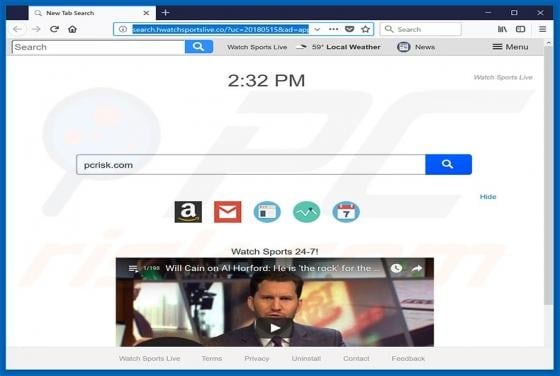Expand the address bar history dropdown
The height and width of the screenshot is (376, 560).
pyautogui.click(x=317, y=29)
